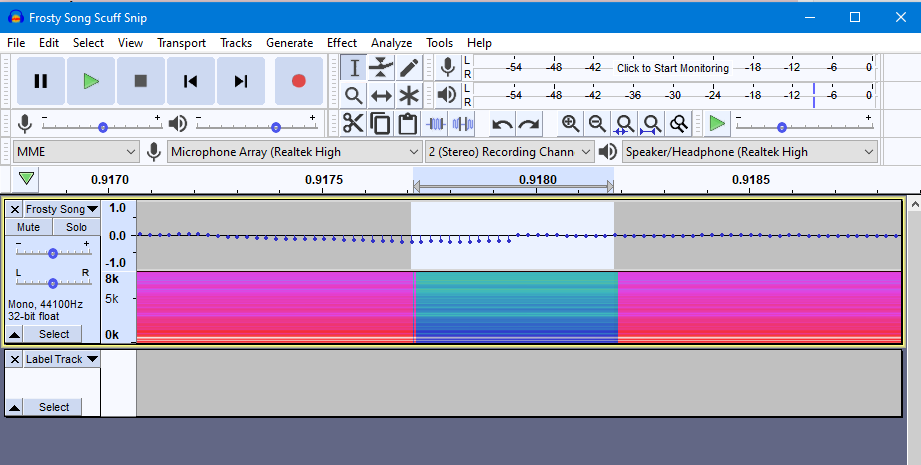The height and width of the screenshot is (465, 921).
Task: Select the Multi-Tool asterisk icon
Action: (x=408, y=96)
